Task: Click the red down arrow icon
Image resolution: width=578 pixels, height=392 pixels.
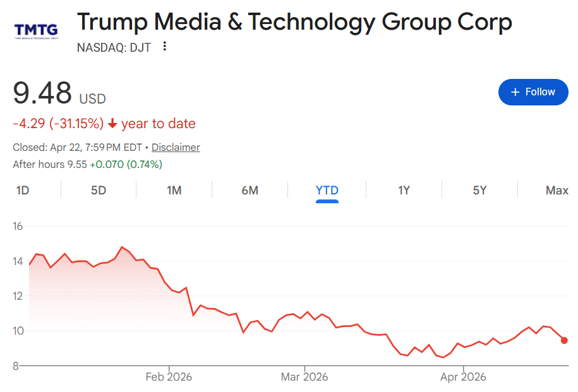Action: 113,124
